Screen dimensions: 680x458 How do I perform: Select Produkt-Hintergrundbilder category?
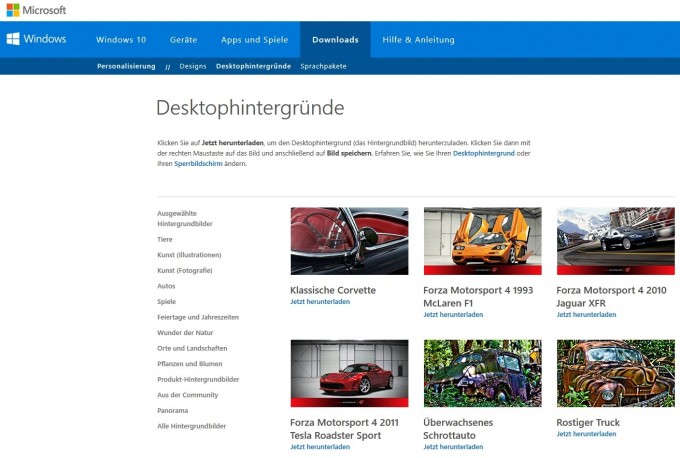(x=198, y=379)
